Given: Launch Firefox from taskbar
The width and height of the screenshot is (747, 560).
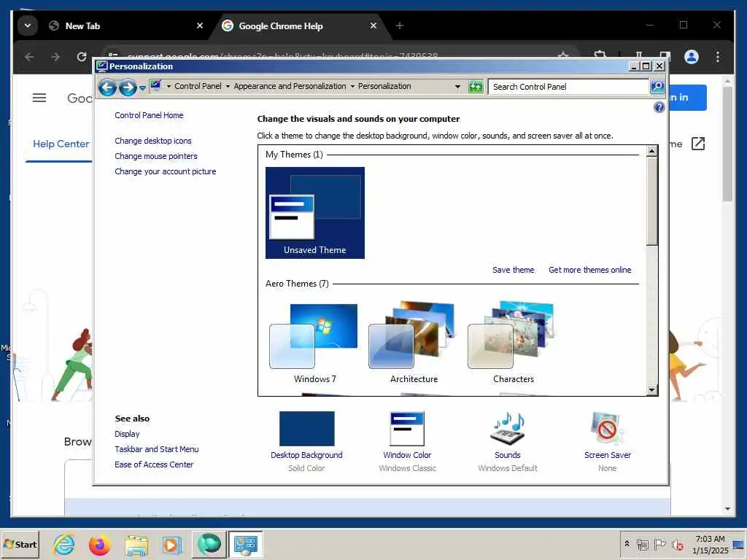Looking at the screenshot, I should pyautogui.click(x=99, y=545).
